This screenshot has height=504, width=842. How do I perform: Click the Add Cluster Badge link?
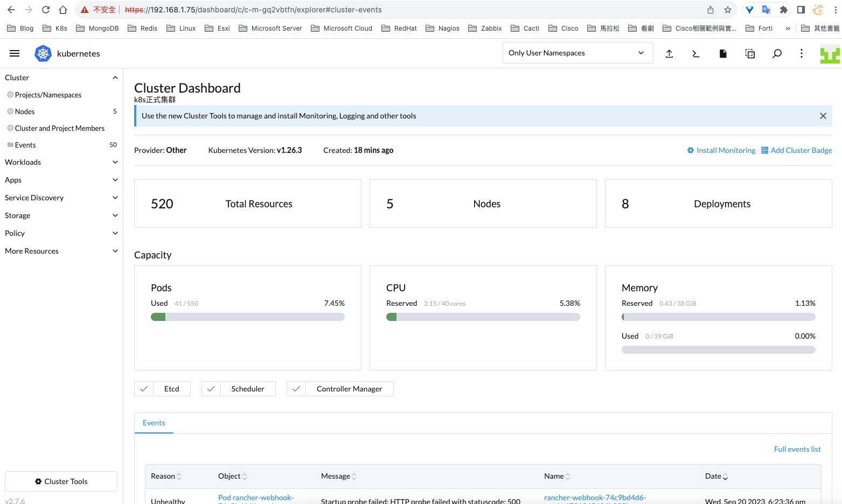pyautogui.click(x=797, y=150)
